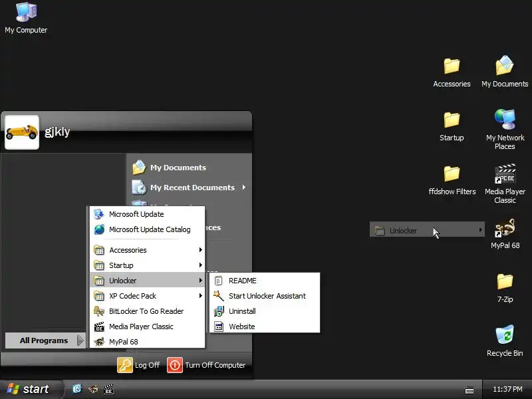The height and width of the screenshot is (399, 532).
Task: Launch Internet Explorer from the Quick Launch bar
Action: pos(77,389)
